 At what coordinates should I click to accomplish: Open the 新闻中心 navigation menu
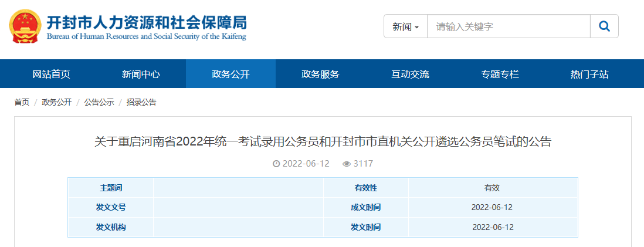coord(141,74)
